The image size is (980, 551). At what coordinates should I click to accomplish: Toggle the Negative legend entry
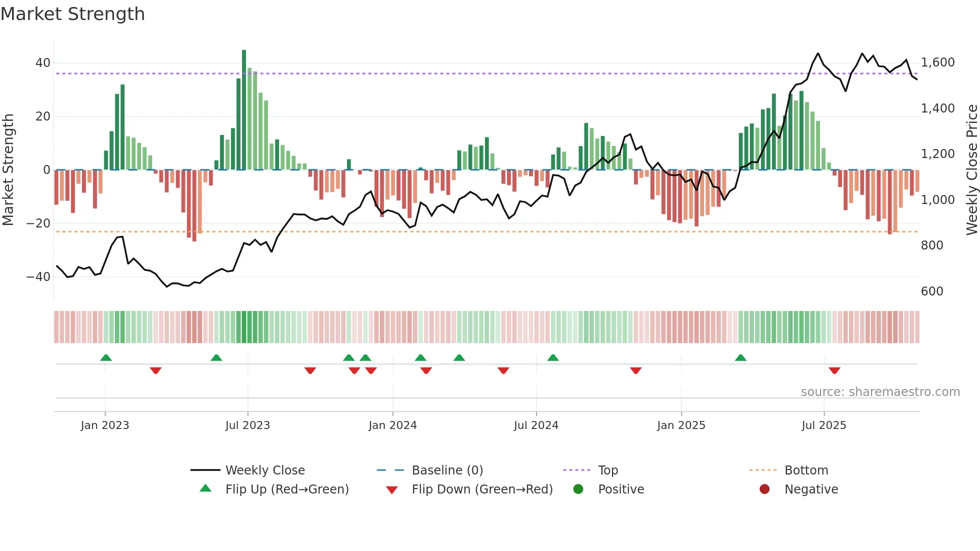[x=798, y=489]
